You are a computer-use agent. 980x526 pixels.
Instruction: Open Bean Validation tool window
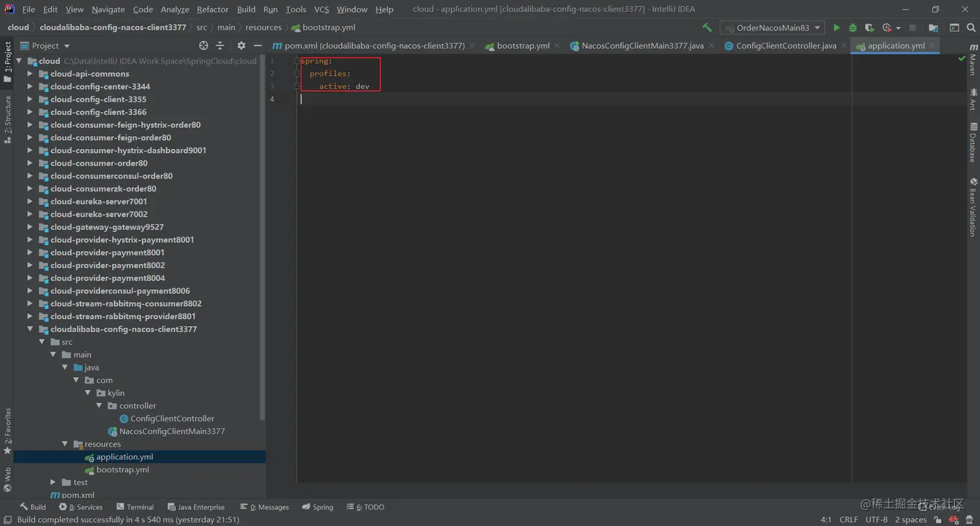973,207
